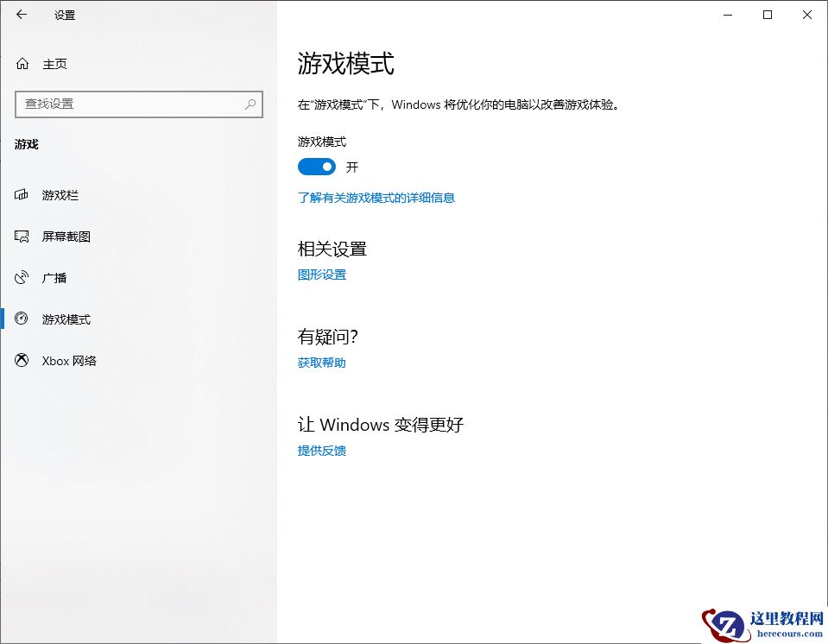Screen dimensions: 828x644
Task: Select 主页 in the navigation pane
Action: coord(54,63)
